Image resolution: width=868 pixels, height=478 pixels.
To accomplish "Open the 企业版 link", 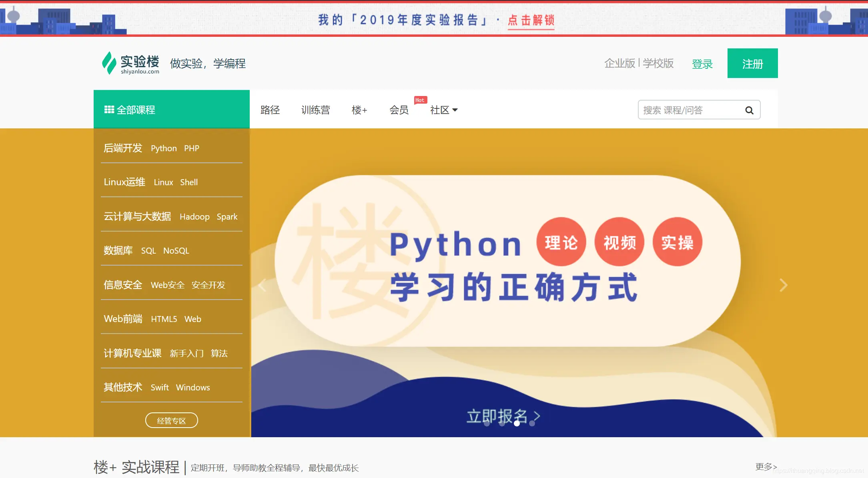I will pos(619,63).
